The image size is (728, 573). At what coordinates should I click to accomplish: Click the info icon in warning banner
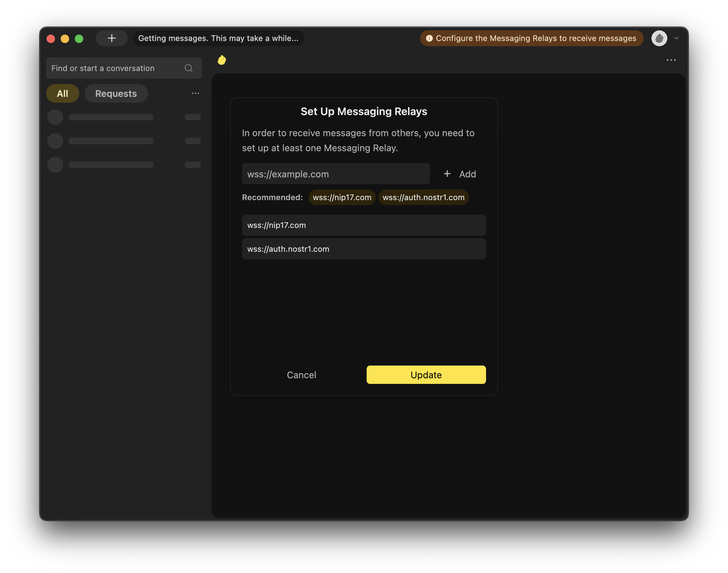429,38
